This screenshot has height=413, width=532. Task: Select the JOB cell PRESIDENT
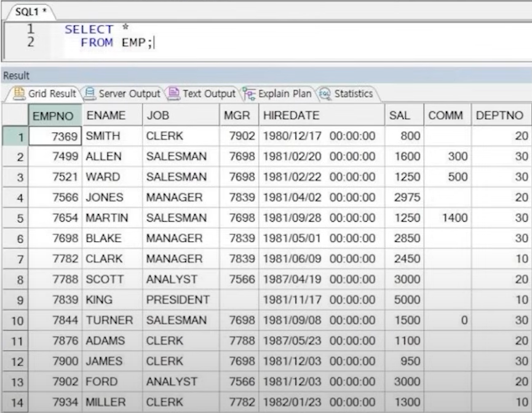181,300
